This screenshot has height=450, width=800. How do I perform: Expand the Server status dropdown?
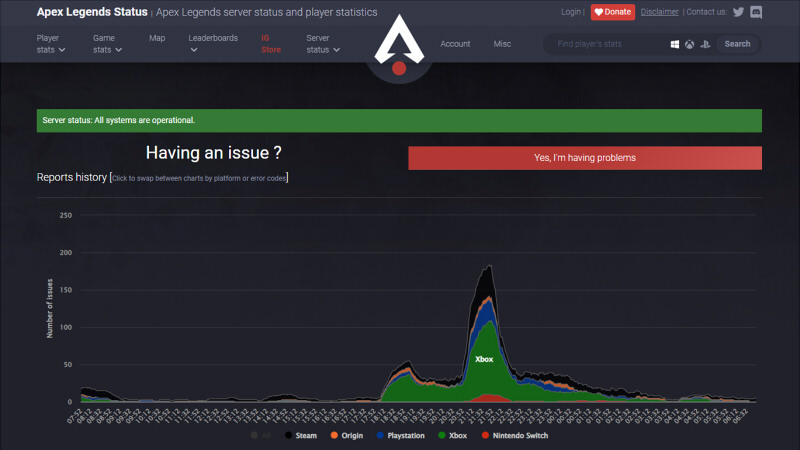322,44
